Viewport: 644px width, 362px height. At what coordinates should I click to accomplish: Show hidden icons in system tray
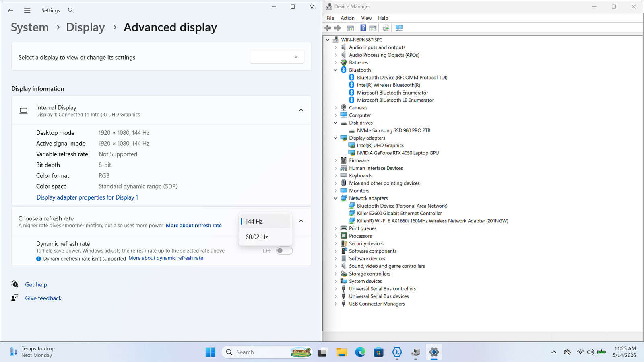tap(554, 352)
